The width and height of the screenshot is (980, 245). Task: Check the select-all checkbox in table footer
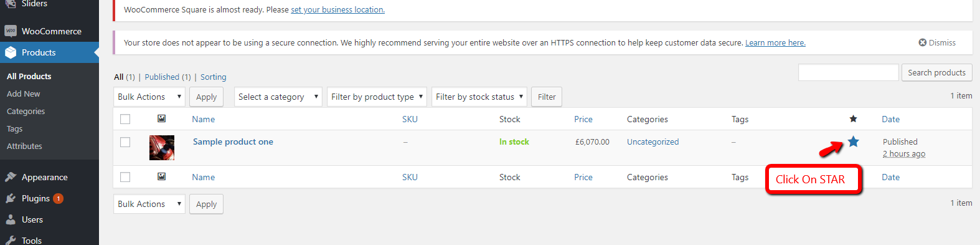(125, 177)
